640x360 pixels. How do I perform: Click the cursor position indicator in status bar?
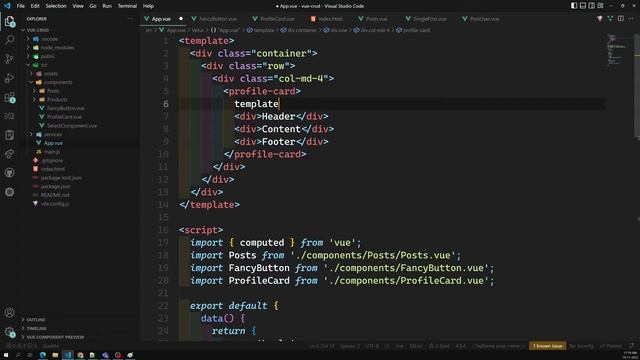tap(322, 346)
